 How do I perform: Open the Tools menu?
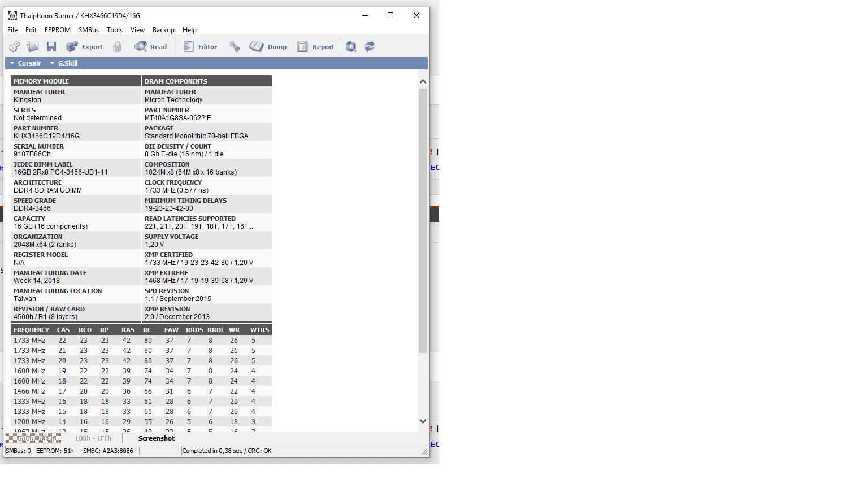point(115,30)
